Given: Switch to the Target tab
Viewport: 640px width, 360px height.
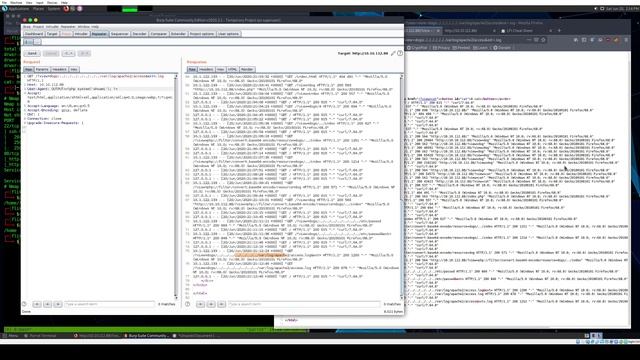Looking at the screenshot, I should pos(52,34).
